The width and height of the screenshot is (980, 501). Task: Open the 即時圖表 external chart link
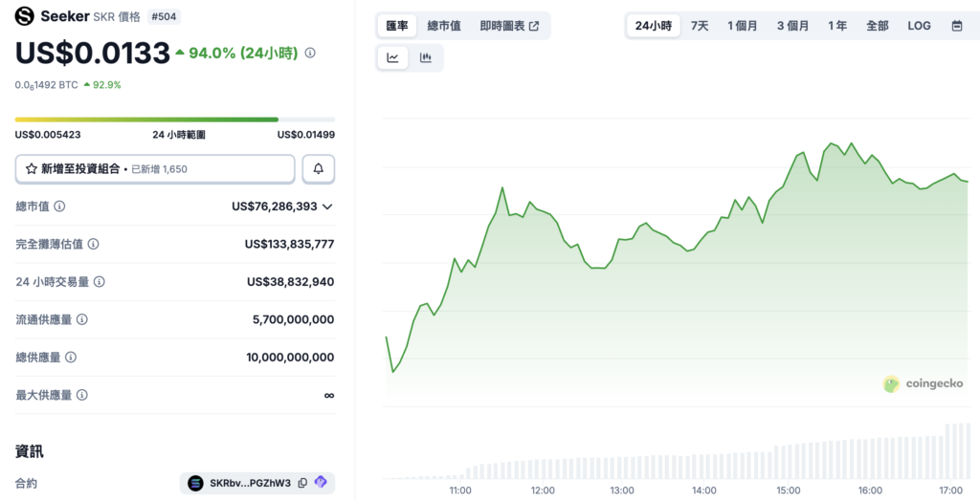click(509, 26)
